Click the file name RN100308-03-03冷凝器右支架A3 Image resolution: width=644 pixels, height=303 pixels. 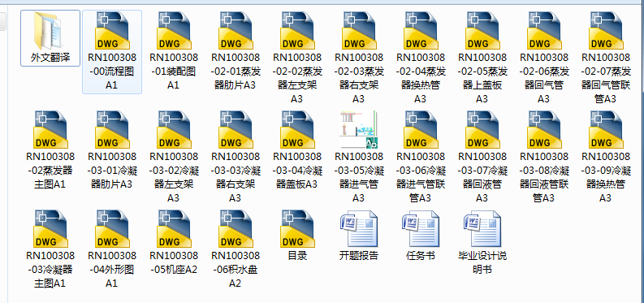(x=236, y=177)
